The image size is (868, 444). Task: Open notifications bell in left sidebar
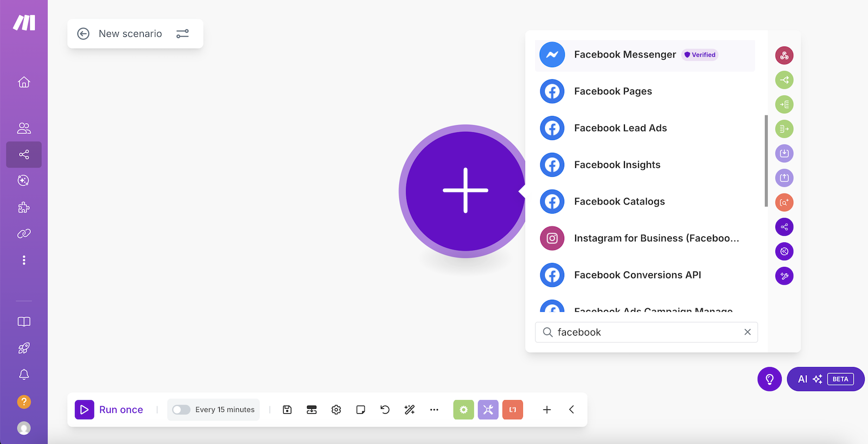pos(24,375)
